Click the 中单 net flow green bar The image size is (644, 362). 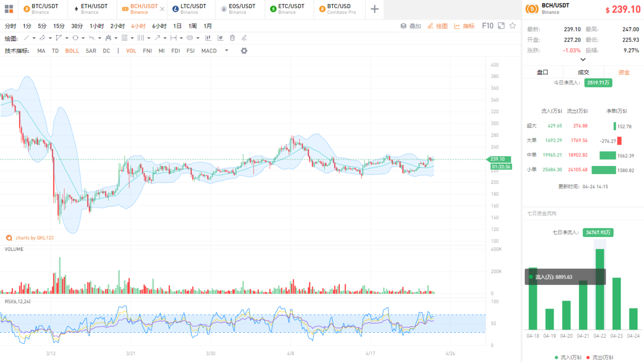tap(608, 156)
